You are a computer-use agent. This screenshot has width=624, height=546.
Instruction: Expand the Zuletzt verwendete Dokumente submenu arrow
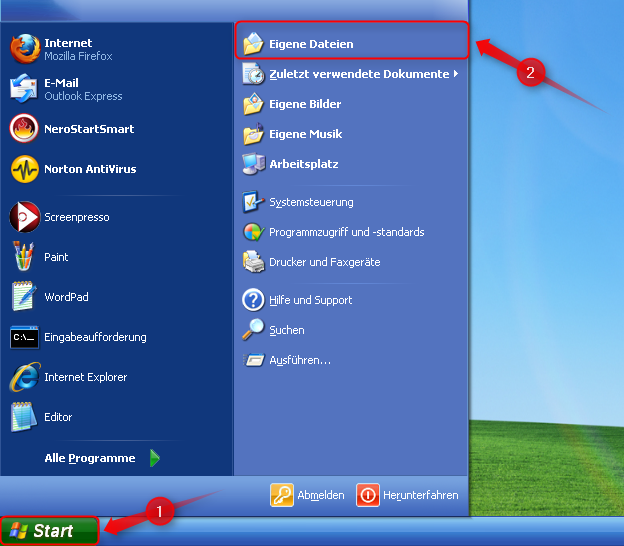456,74
